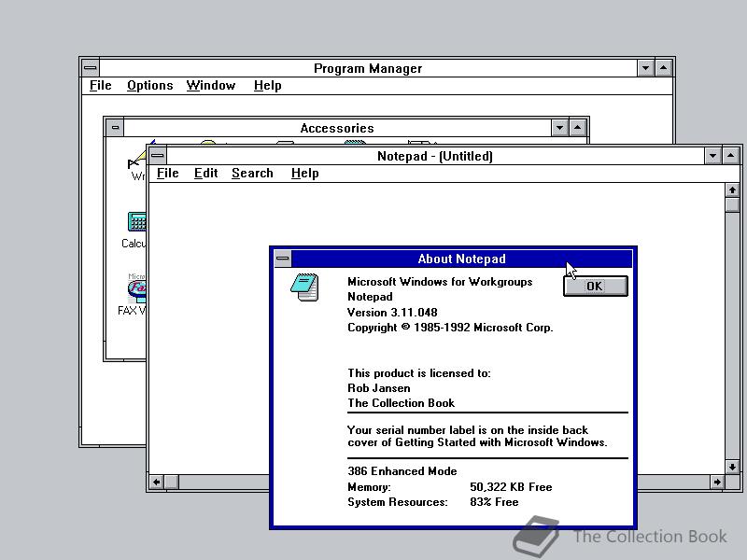Screen dimensions: 747x560
Task: Click OK in the About Notepad dialog
Action: pyautogui.click(x=596, y=287)
